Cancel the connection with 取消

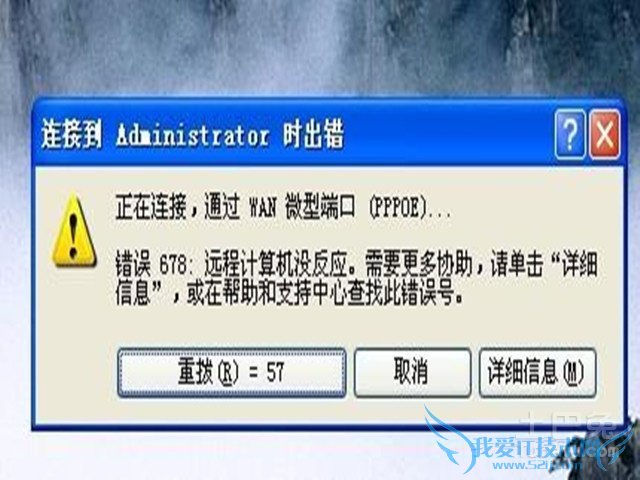click(412, 372)
